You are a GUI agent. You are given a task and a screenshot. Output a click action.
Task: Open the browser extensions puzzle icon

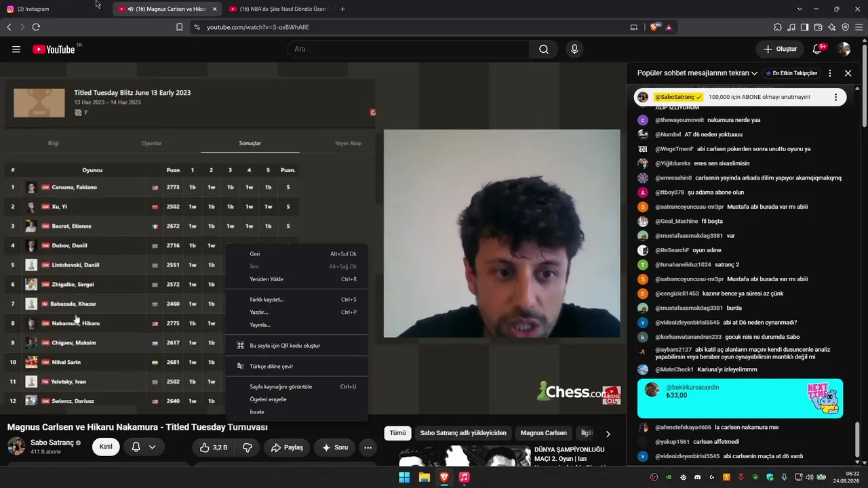point(778,27)
